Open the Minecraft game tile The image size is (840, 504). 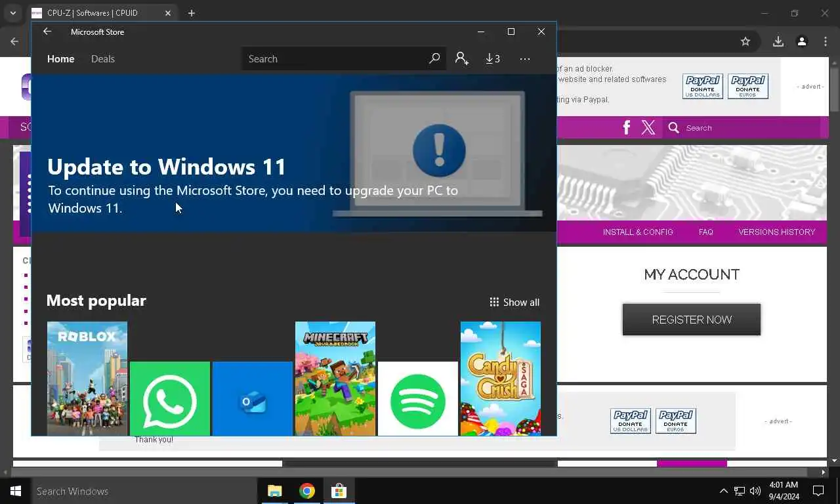(335, 379)
